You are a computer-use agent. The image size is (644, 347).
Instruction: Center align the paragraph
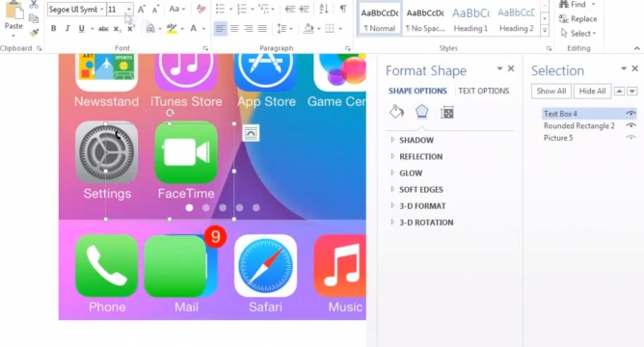pyautogui.click(x=234, y=29)
